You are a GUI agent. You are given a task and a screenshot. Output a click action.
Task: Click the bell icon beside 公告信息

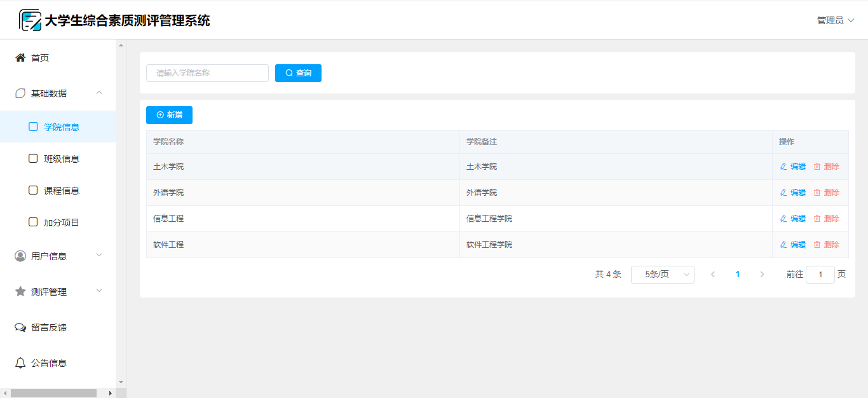click(x=20, y=363)
